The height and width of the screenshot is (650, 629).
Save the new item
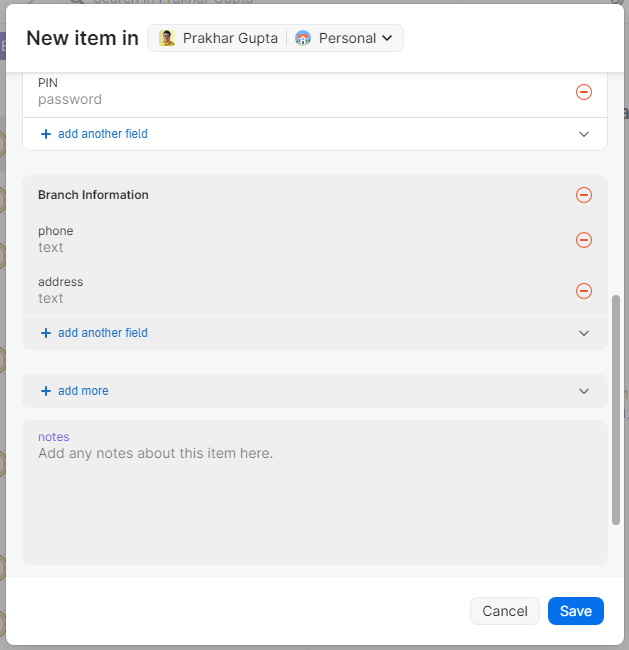coord(575,611)
